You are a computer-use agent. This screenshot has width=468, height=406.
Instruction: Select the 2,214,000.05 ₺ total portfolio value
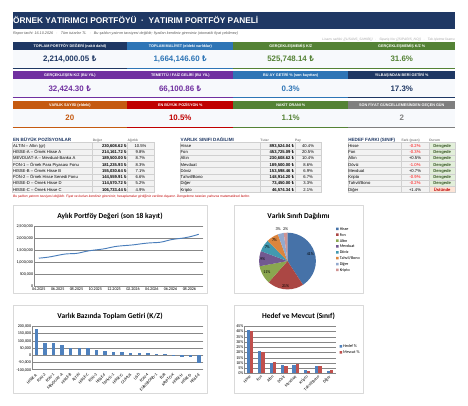pyautogui.click(x=70, y=58)
